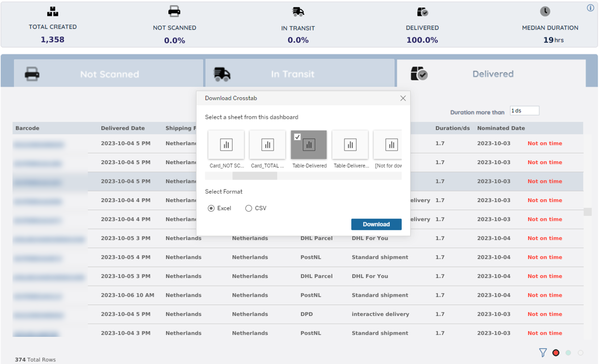This screenshot has width=600, height=364.
Task: Close the Download Crosstab dialog
Action: coord(403,99)
